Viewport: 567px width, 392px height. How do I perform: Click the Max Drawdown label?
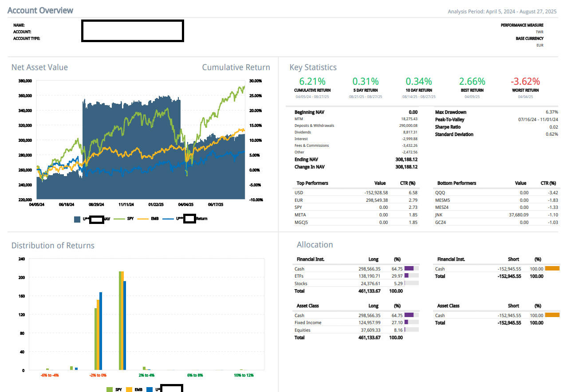click(450, 112)
